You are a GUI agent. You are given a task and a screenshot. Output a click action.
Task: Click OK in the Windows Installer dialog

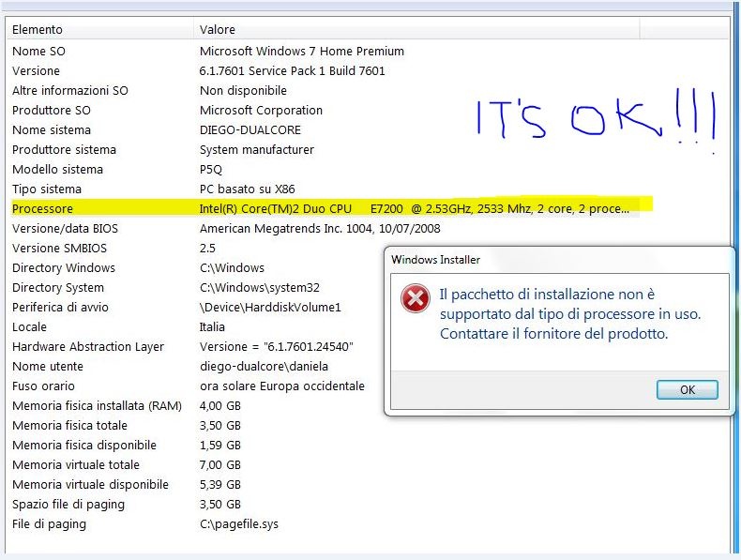point(688,390)
